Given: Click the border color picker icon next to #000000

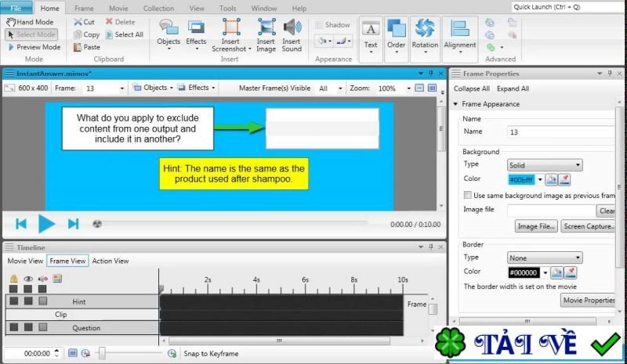Looking at the screenshot, I should [556, 273].
